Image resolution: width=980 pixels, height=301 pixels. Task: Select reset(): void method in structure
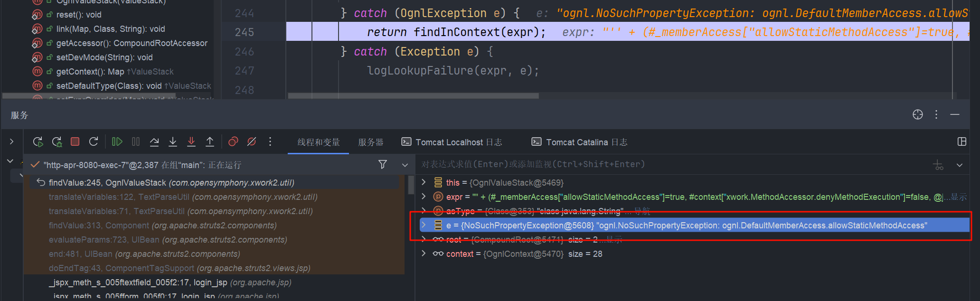[79, 15]
